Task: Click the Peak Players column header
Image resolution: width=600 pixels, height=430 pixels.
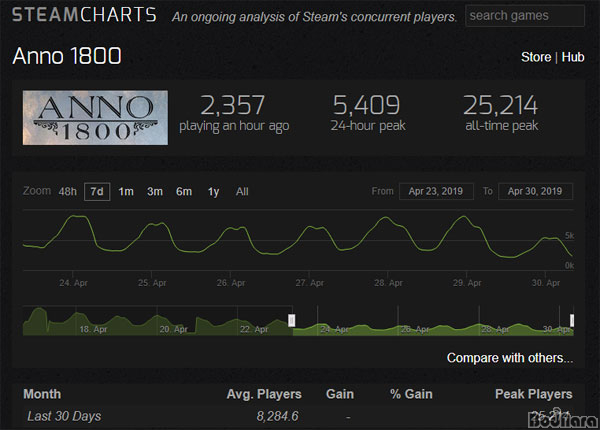Action: (x=533, y=394)
